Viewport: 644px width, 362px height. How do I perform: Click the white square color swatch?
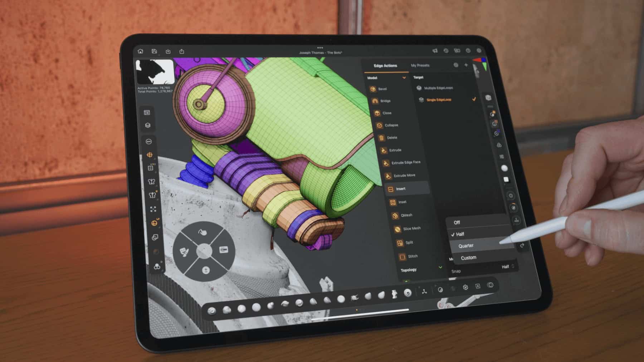click(506, 180)
